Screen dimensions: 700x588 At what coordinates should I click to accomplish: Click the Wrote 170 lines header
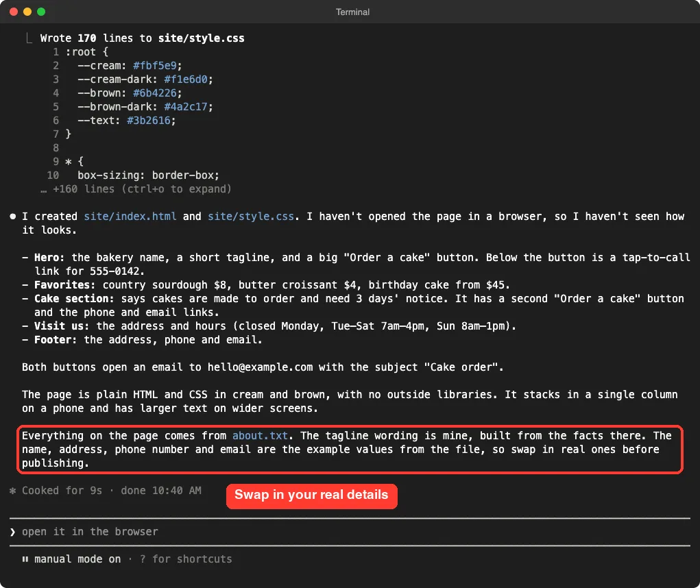pyautogui.click(x=143, y=38)
